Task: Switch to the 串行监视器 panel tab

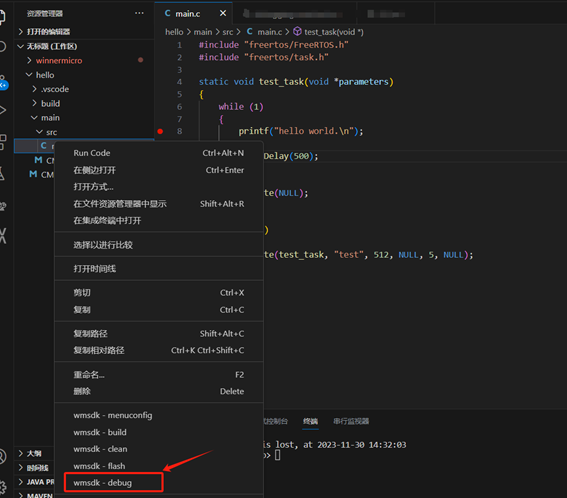Action: 351,421
